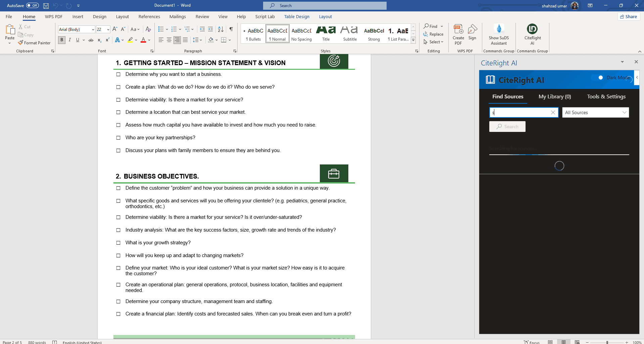Click the Share button

coord(629,16)
